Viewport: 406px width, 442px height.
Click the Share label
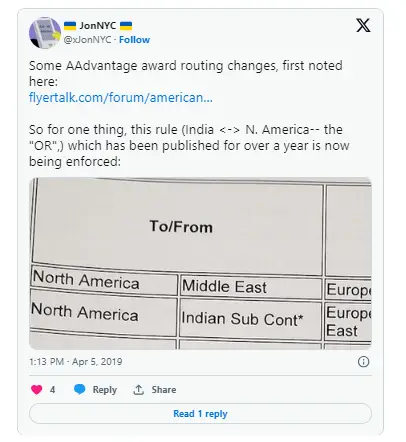pyautogui.click(x=164, y=389)
